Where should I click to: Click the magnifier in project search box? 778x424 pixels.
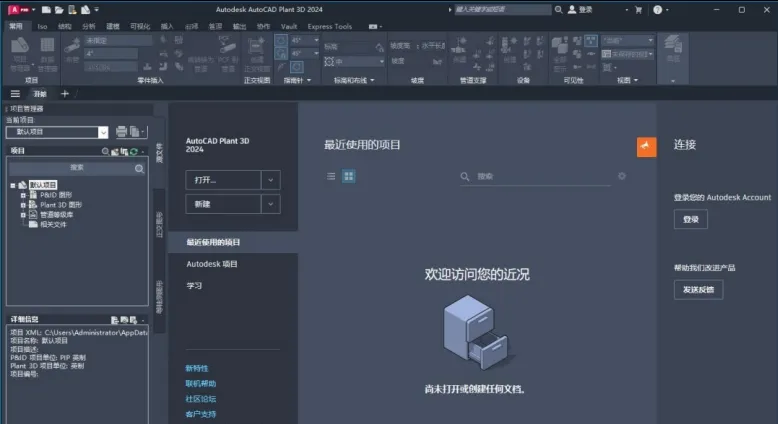[x=139, y=169]
